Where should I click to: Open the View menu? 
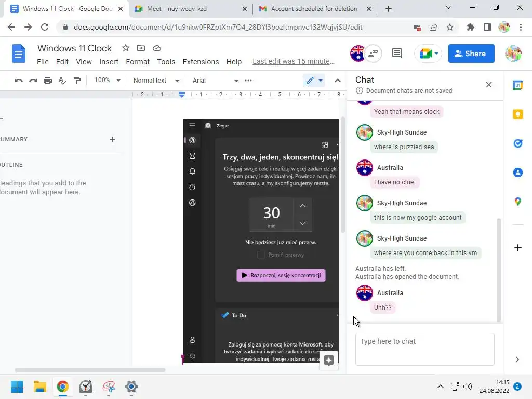point(84,62)
